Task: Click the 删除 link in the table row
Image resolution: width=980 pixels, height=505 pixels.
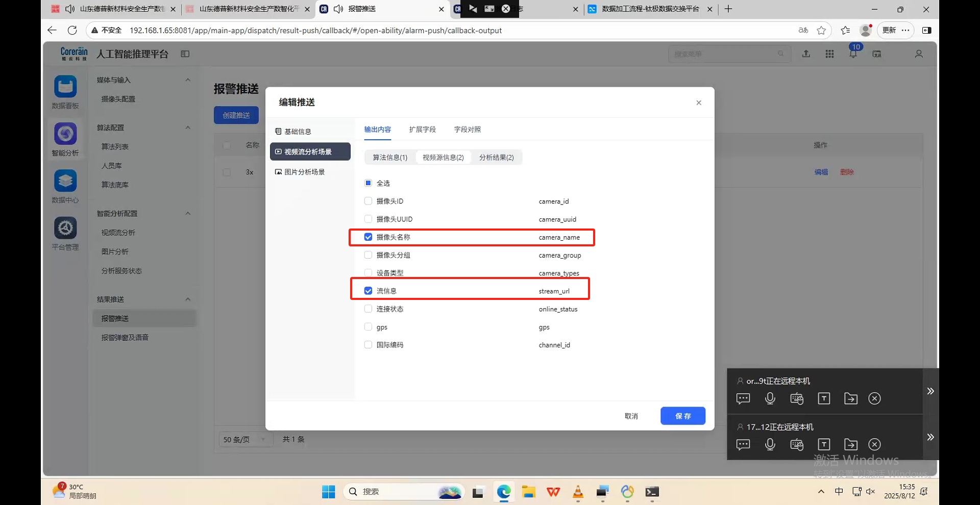Action: click(847, 172)
